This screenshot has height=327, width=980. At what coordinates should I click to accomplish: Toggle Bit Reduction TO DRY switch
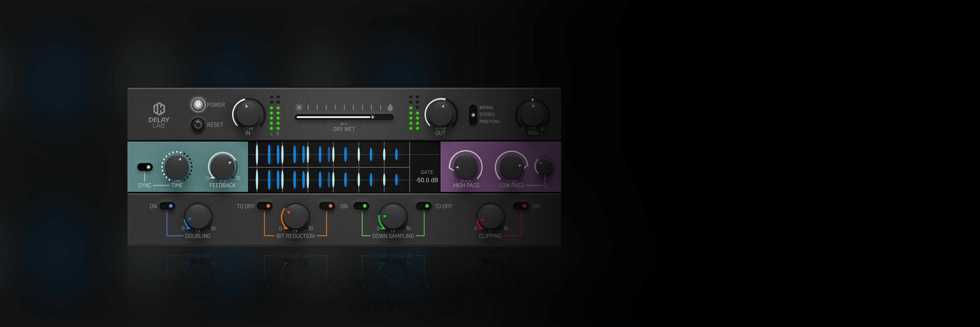click(x=265, y=206)
